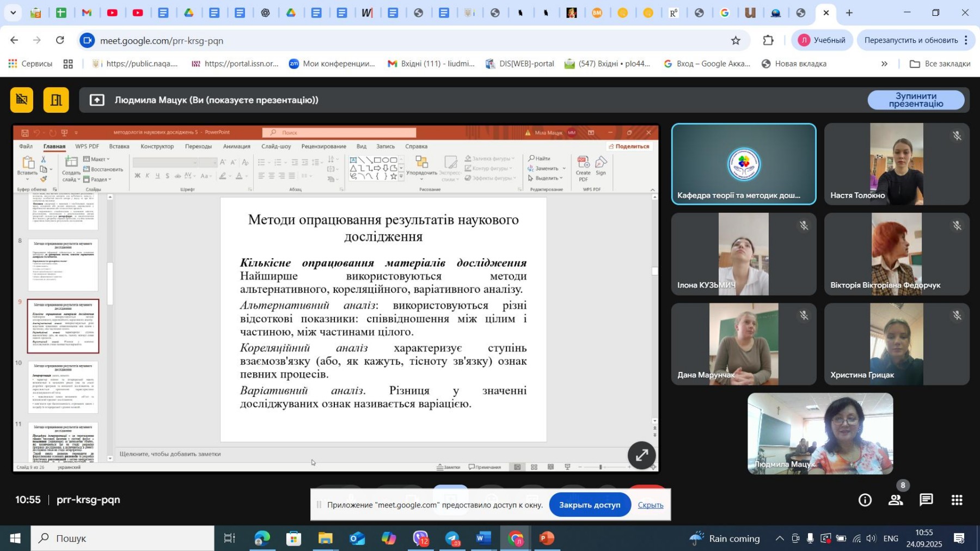
Task: Expand the shared presentation to full screen
Action: coord(641,455)
